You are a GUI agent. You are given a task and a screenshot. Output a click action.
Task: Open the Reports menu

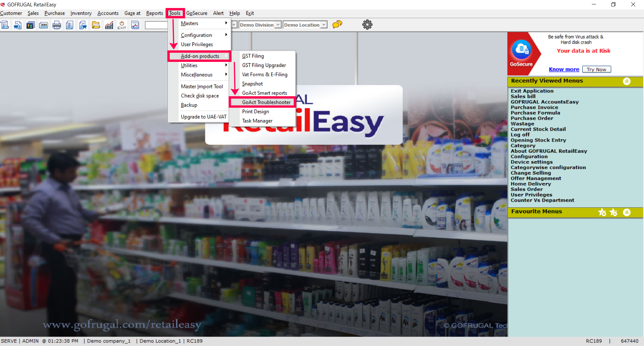tap(155, 13)
